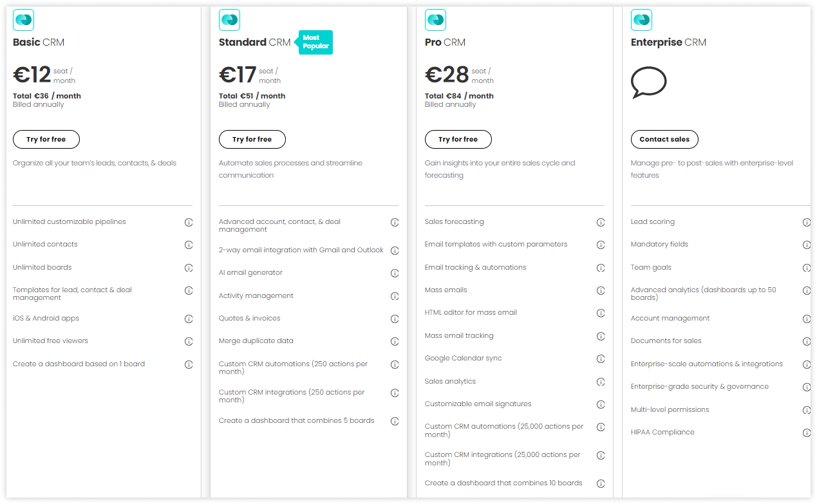817x504 pixels.
Task: Click the Most Popular badge
Action: point(315,42)
